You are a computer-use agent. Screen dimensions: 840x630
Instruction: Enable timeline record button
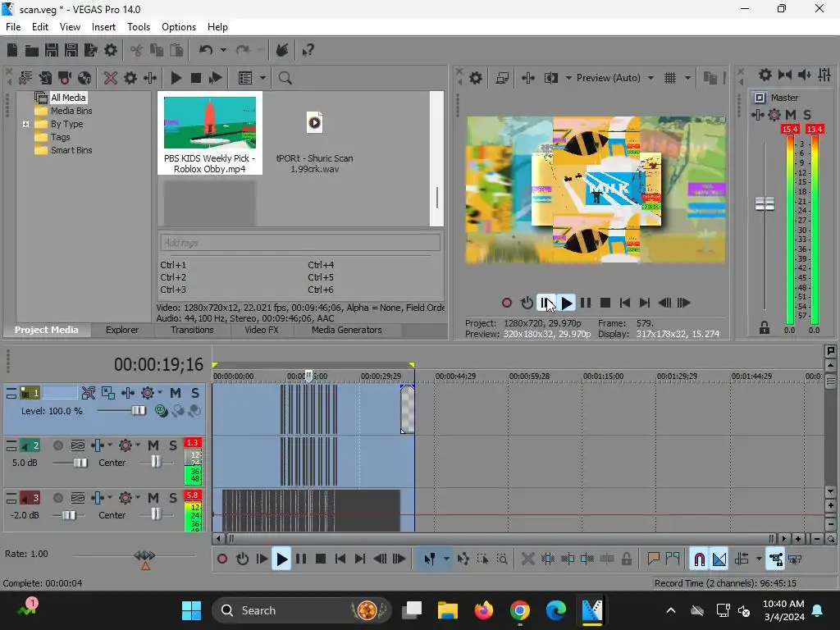tap(221, 559)
